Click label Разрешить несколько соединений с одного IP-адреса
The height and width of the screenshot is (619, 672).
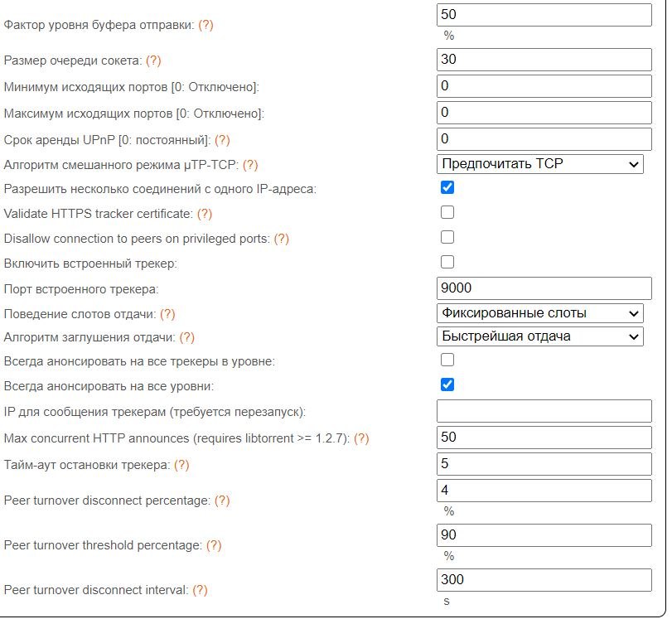[x=160, y=189]
